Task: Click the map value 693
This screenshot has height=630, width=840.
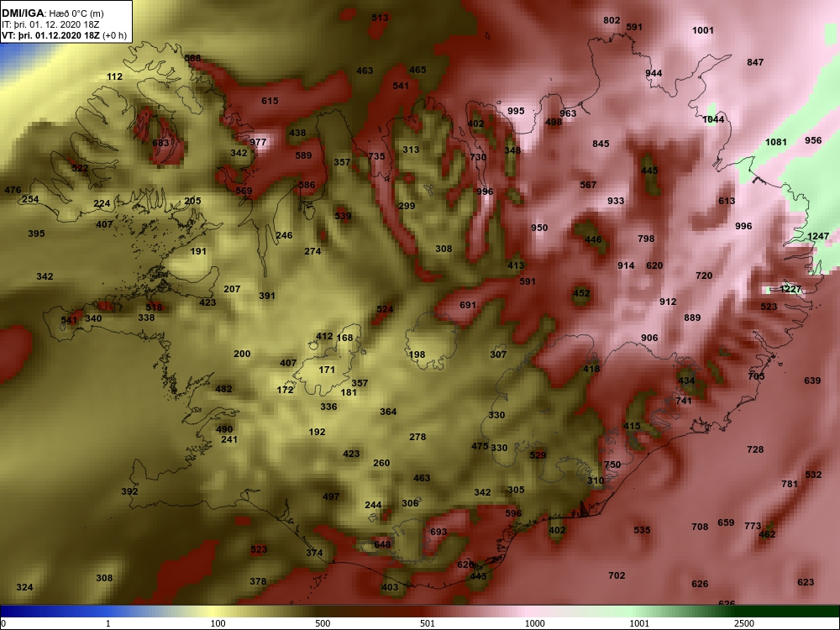Action: click(438, 532)
